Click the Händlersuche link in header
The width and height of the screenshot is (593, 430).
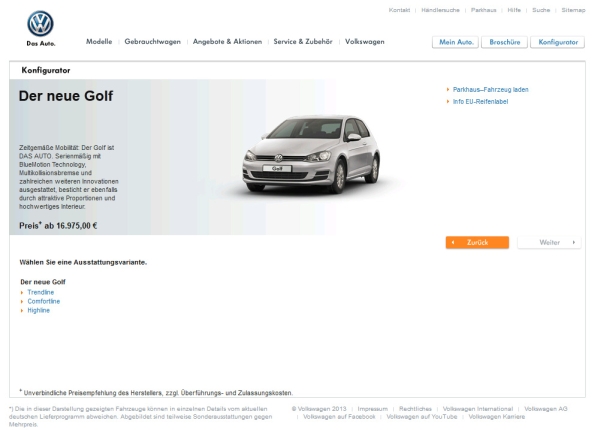coord(440,10)
